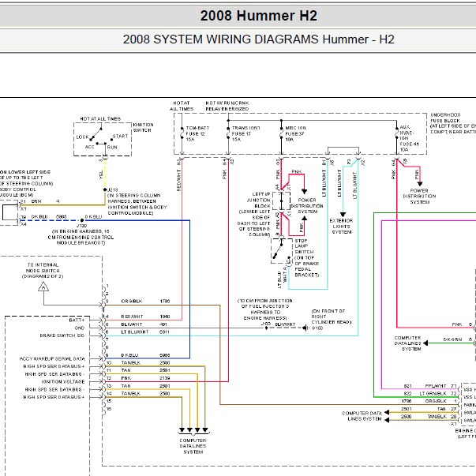The width and height of the screenshot is (476, 476).
Task: Click the J130 splice dot on dark blue wire
Action: tap(82, 220)
